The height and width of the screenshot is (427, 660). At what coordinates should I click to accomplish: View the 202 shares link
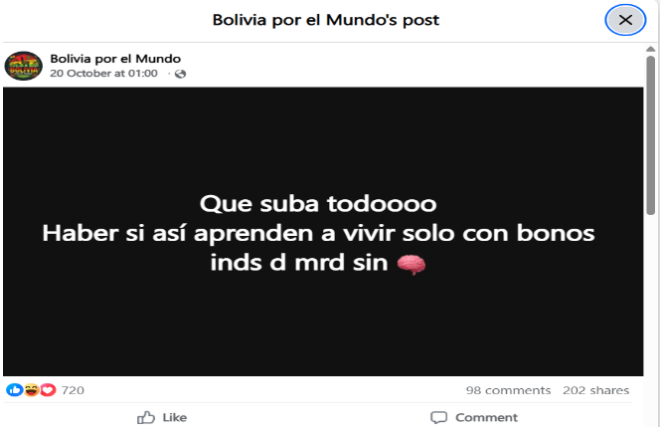pyautogui.click(x=596, y=390)
